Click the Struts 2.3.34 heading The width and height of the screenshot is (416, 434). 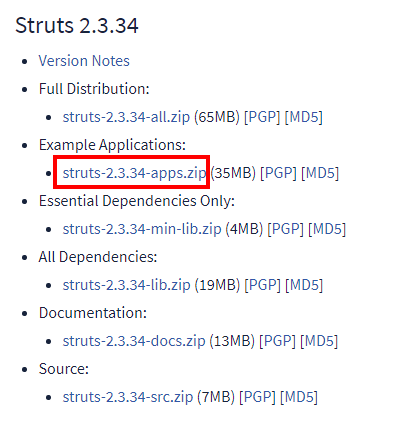click(77, 26)
